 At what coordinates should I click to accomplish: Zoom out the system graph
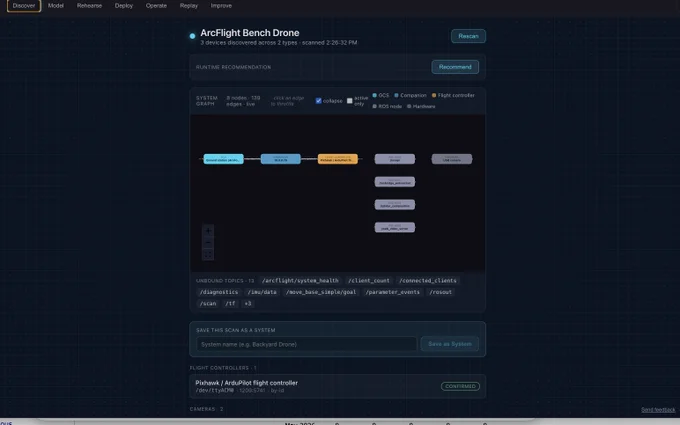click(x=208, y=243)
